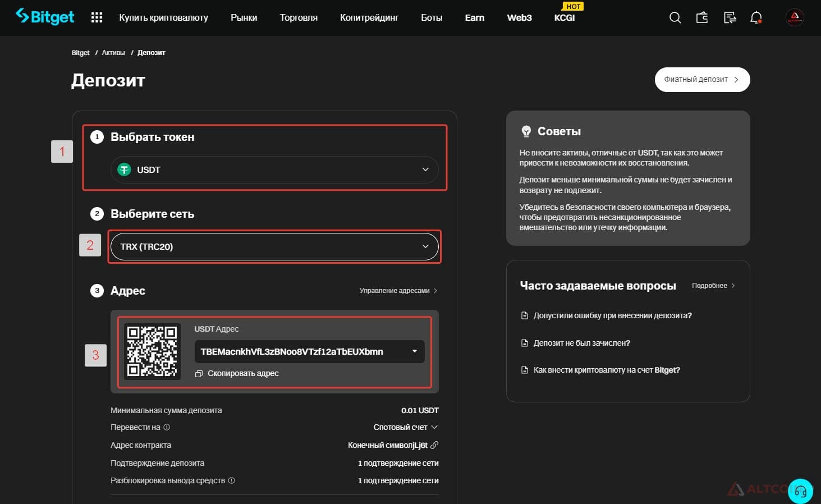The height and width of the screenshot is (504, 821).
Task: Click the copy icon beside Скопировать адрес
Action: pos(199,374)
